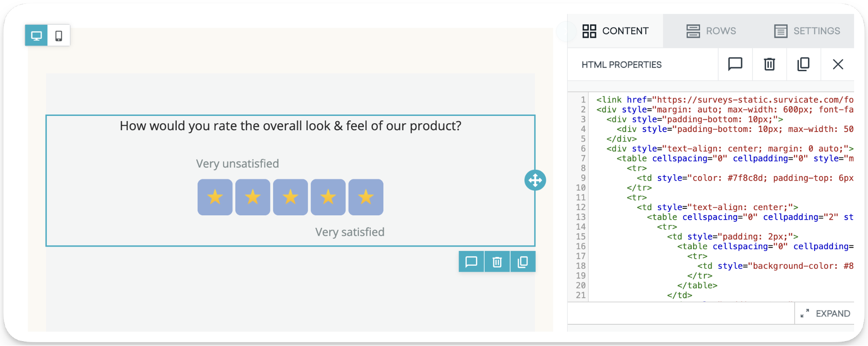Open the comment icon below the rating block
The image size is (868, 346).
point(471,261)
